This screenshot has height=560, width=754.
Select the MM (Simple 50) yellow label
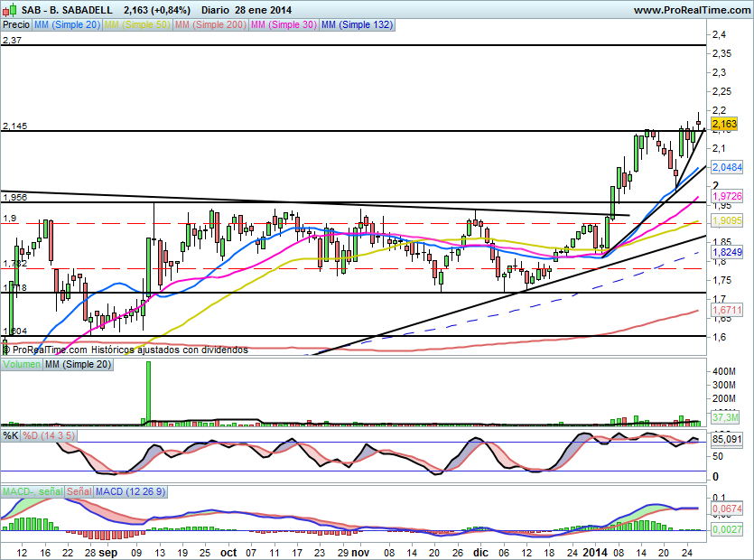tap(137, 24)
